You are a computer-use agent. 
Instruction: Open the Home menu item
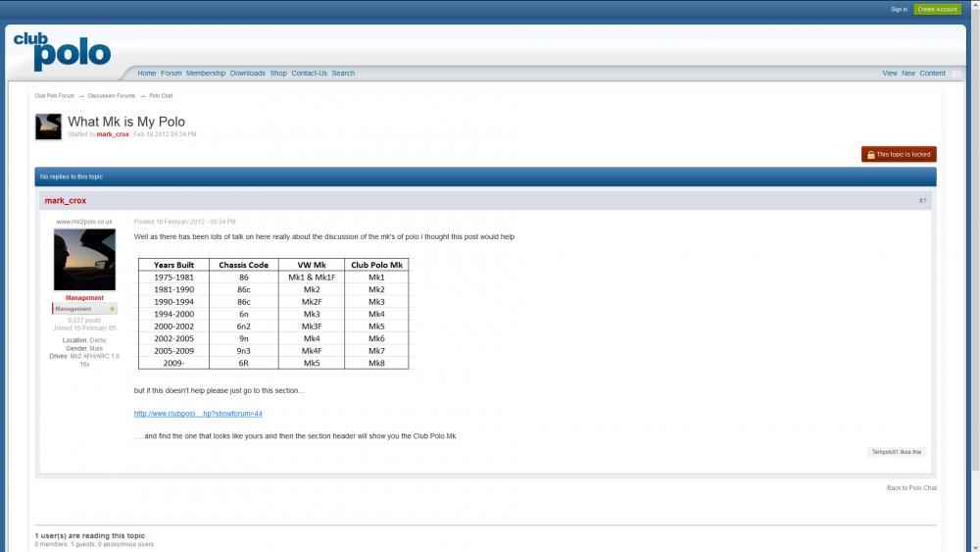point(147,74)
